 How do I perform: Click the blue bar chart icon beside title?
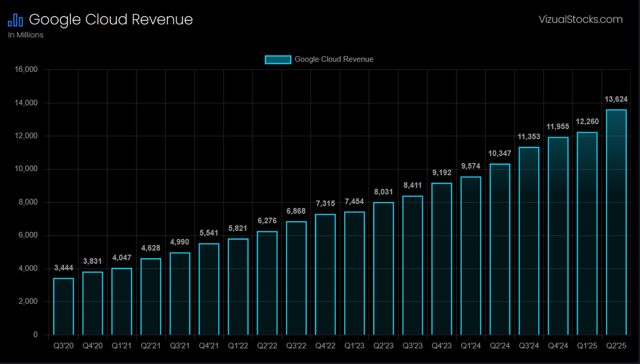(15, 20)
